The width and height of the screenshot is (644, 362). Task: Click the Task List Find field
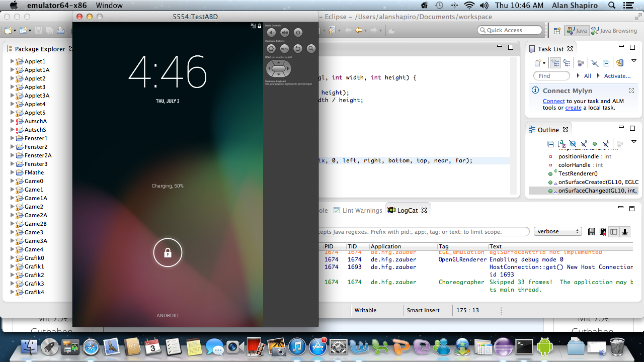coord(551,76)
